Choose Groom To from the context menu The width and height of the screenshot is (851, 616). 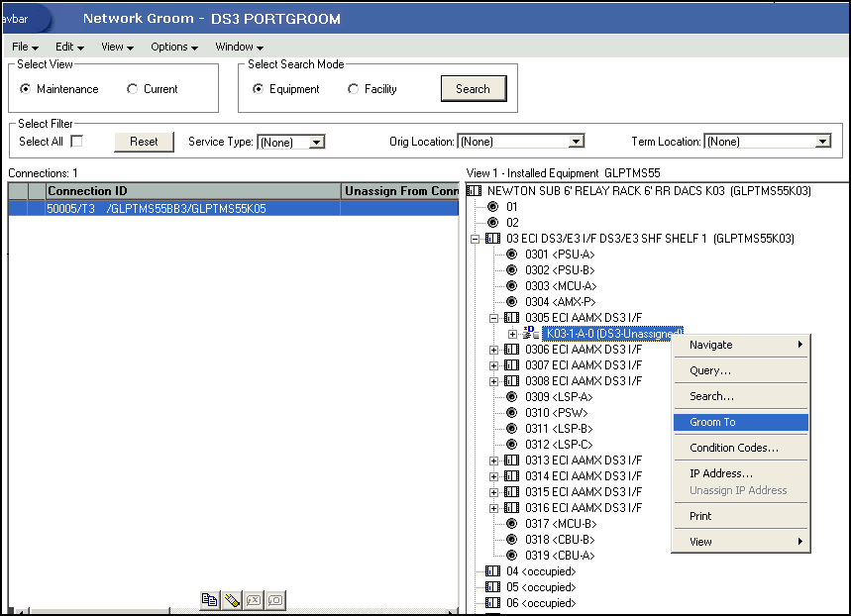click(x=740, y=422)
